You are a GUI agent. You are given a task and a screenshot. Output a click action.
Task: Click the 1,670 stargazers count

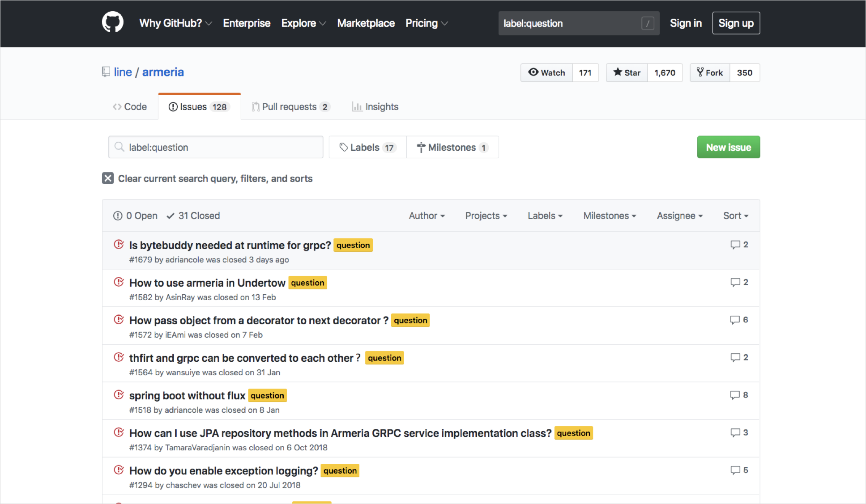(665, 72)
